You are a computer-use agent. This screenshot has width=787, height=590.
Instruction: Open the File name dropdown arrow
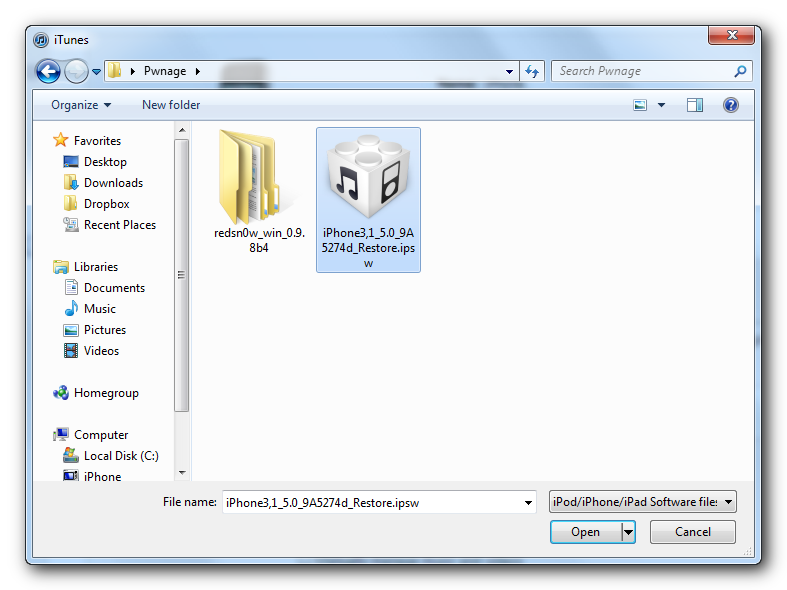pos(528,503)
